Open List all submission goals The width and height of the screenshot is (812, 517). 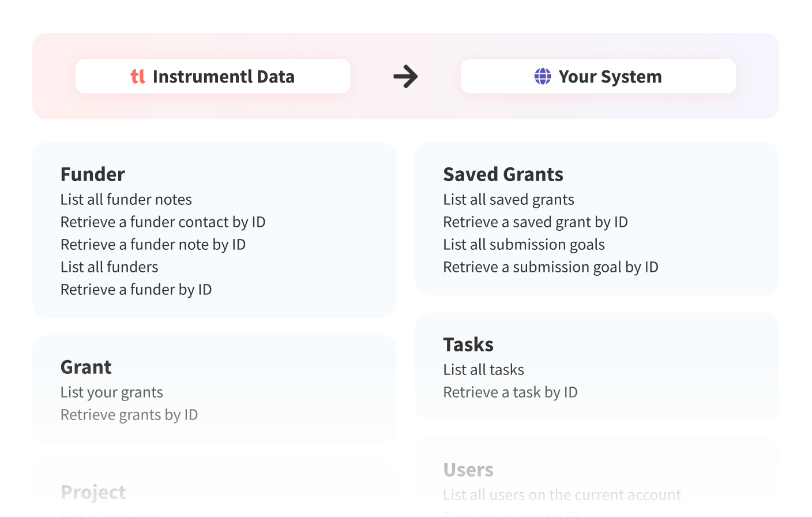click(x=524, y=245)
